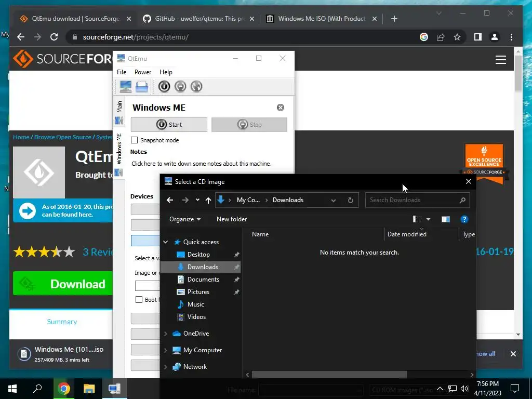Click the green Download button on SourceForge
532x399 pixels.
click(63, 284)
